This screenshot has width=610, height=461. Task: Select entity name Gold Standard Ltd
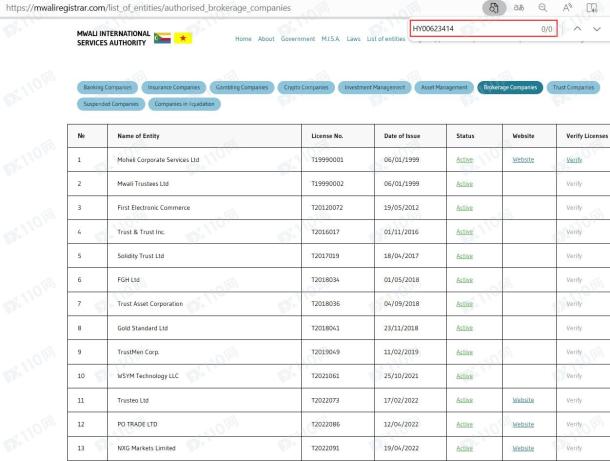[x=142, y=328]
